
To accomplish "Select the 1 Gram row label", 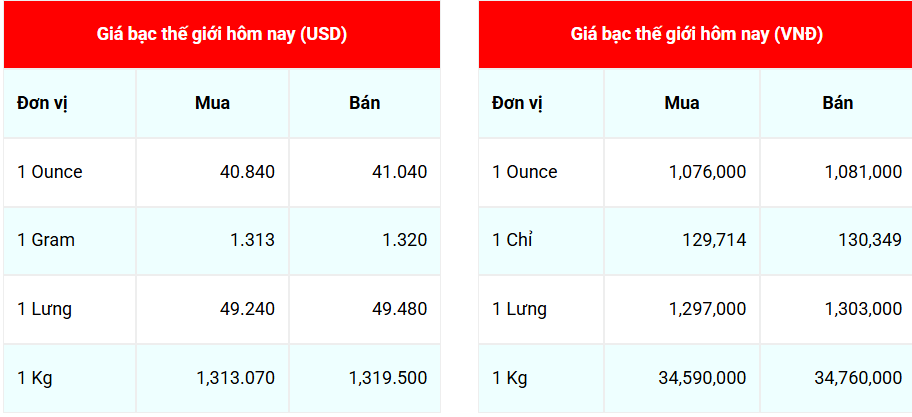I will pos(46,240).
